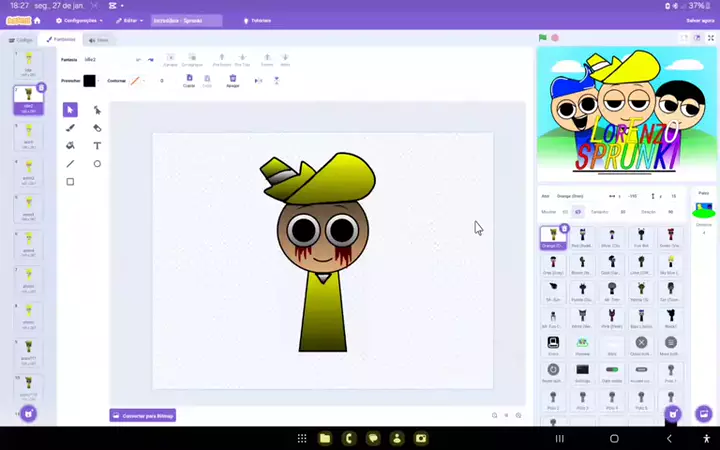Switch to the Código tab
This screenshot has width=720, height=450.
click(21, 40)
